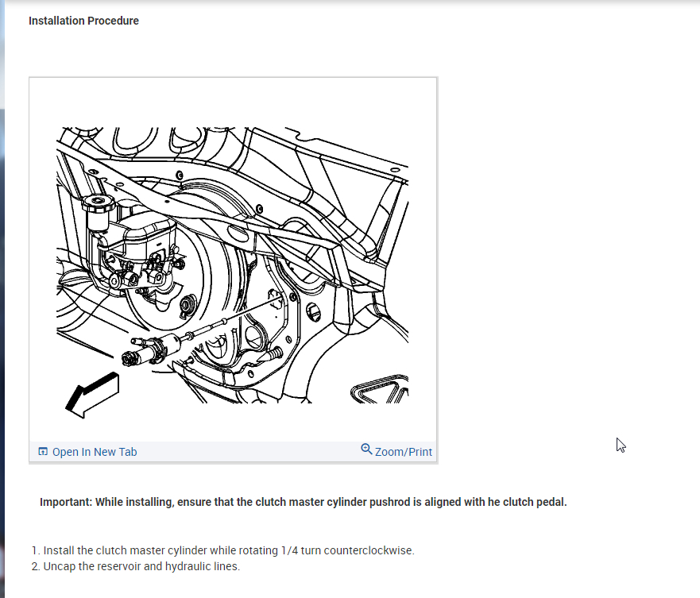Select step 1 Install the clutch master cylinder
This screenshot has height=598, width=700.
coord(229,550)
